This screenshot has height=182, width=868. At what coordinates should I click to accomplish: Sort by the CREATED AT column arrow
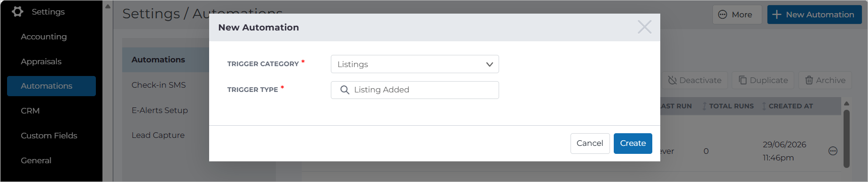[764, 106]
